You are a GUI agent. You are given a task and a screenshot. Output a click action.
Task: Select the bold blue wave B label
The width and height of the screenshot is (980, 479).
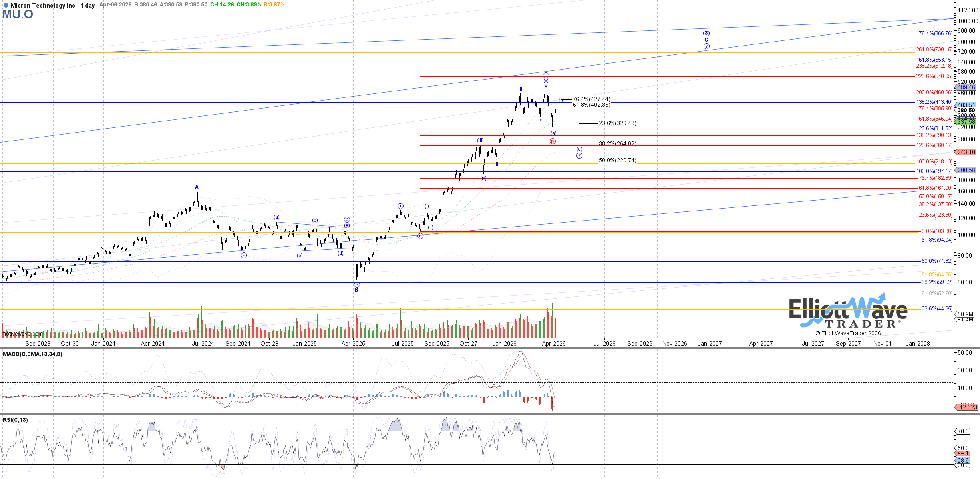coord(356,290)
